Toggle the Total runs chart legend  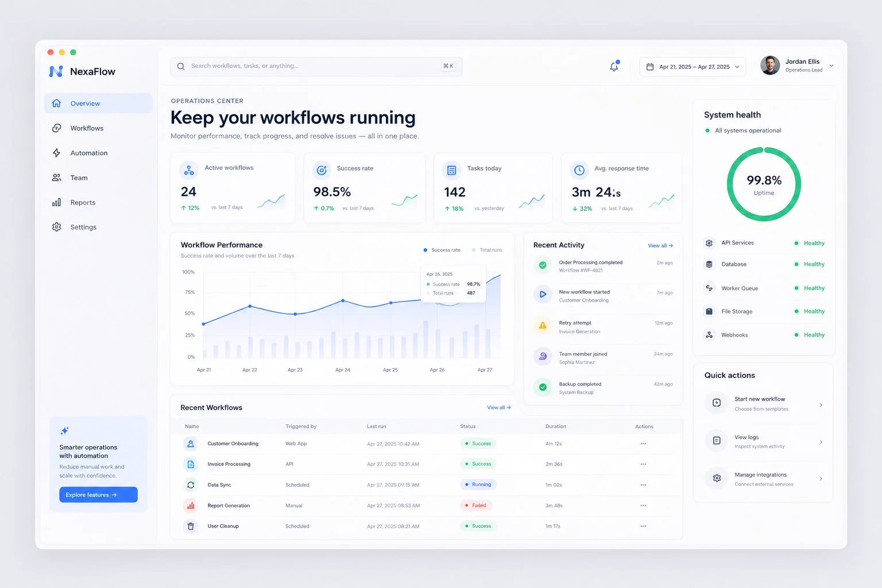[x=487, y=250]
